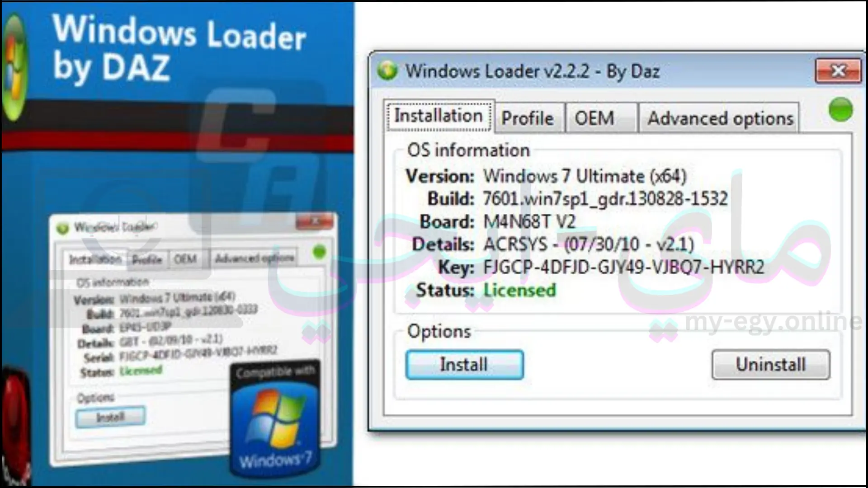Click the Installation tab in the box-art window
Viewport: 868px width, 488px height.
tap(95, 259)
